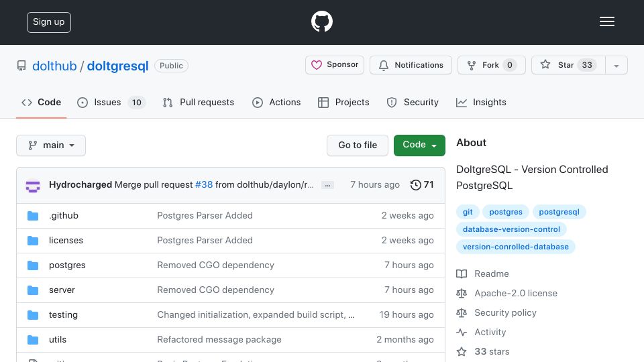Click the Readme book icon

click(x=462, y=274)
